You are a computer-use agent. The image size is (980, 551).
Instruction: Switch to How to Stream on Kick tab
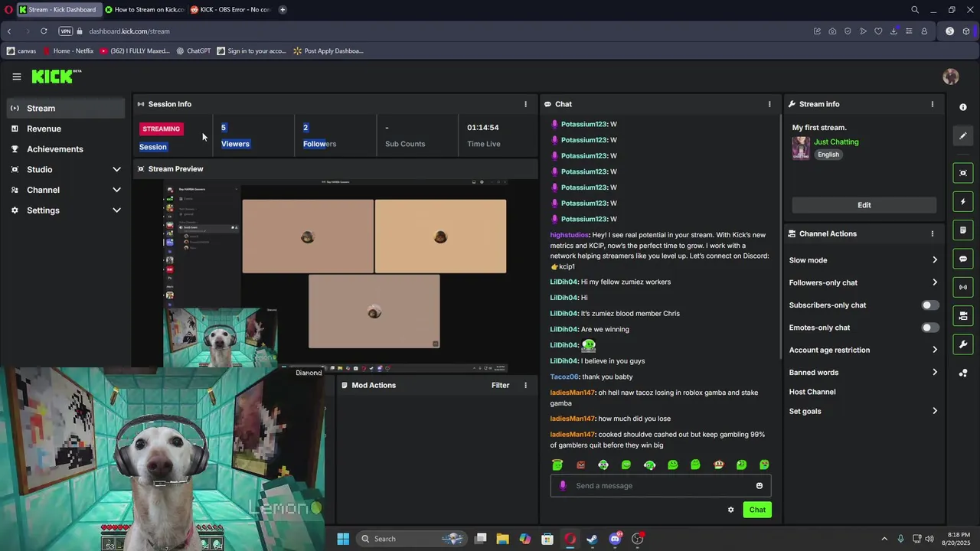(144, 10)
